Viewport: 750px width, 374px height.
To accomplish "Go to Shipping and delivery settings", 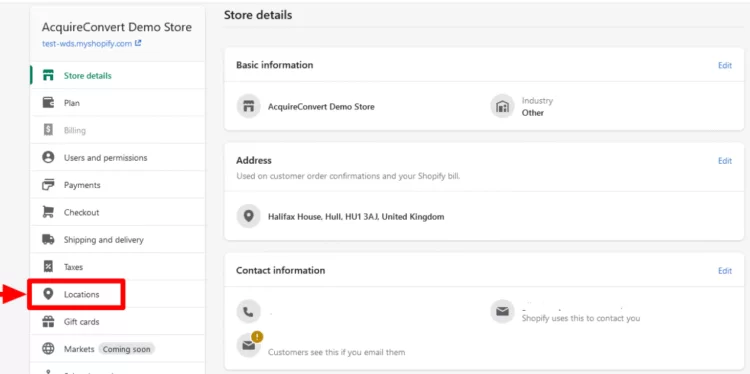I will point(118,240).
